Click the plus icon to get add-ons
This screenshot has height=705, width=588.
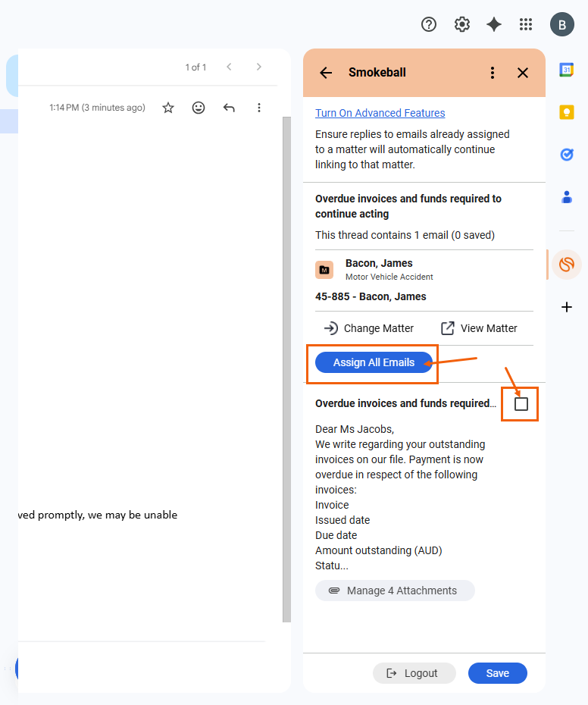pos(567,307)
